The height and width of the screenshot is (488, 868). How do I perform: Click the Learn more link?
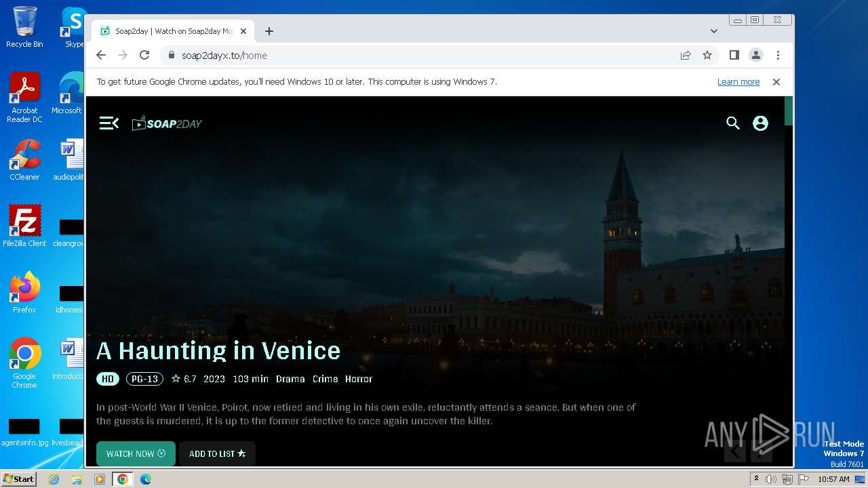[x=738, y=82]
